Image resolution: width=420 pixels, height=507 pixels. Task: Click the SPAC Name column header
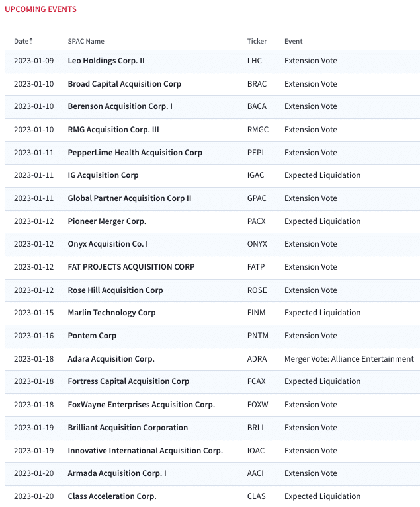pos(86,41)
